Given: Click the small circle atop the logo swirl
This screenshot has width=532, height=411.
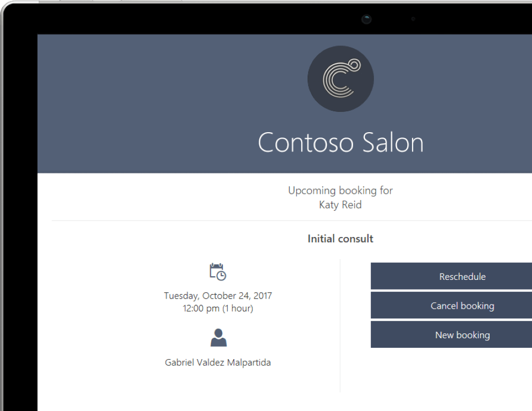Looking at the screenshot, I should [x=354, y=65].
